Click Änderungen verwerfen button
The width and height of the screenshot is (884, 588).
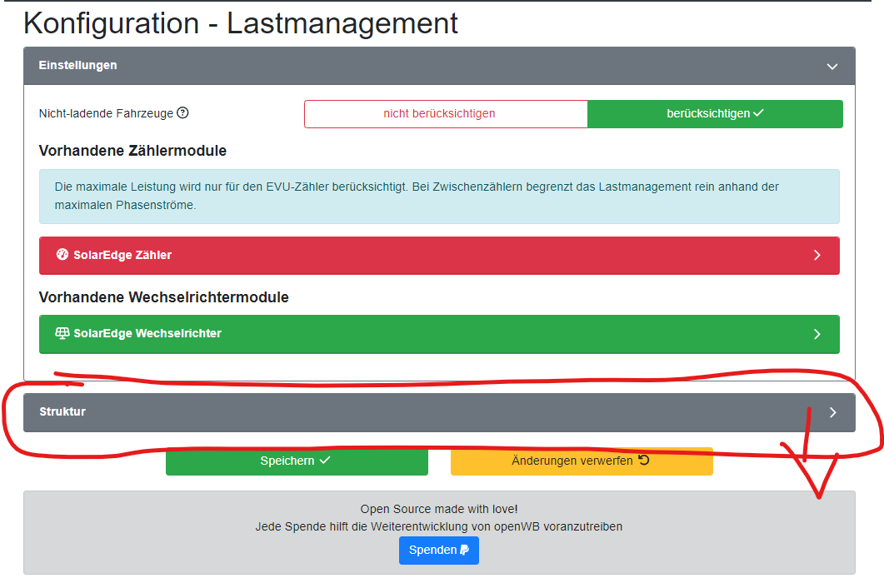tap(582, 461)
